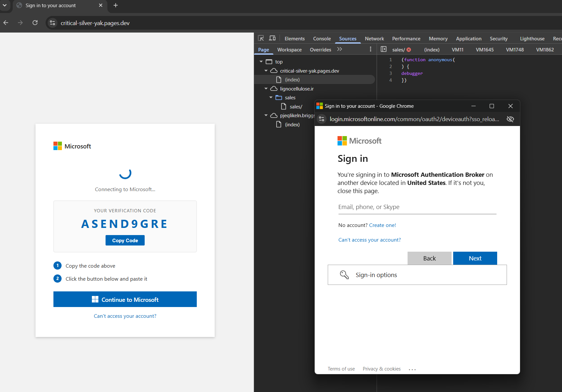
Task: Collapse the critical-silver-yak.pages.dev tree arrow
Action: 266,71
